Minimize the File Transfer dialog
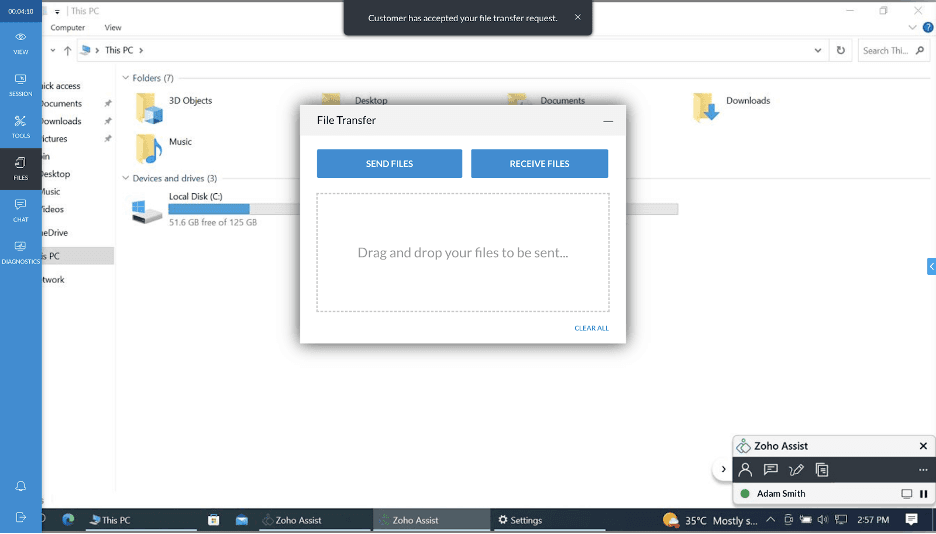Viewport: 936px width, 534px height. click(608, 121)
